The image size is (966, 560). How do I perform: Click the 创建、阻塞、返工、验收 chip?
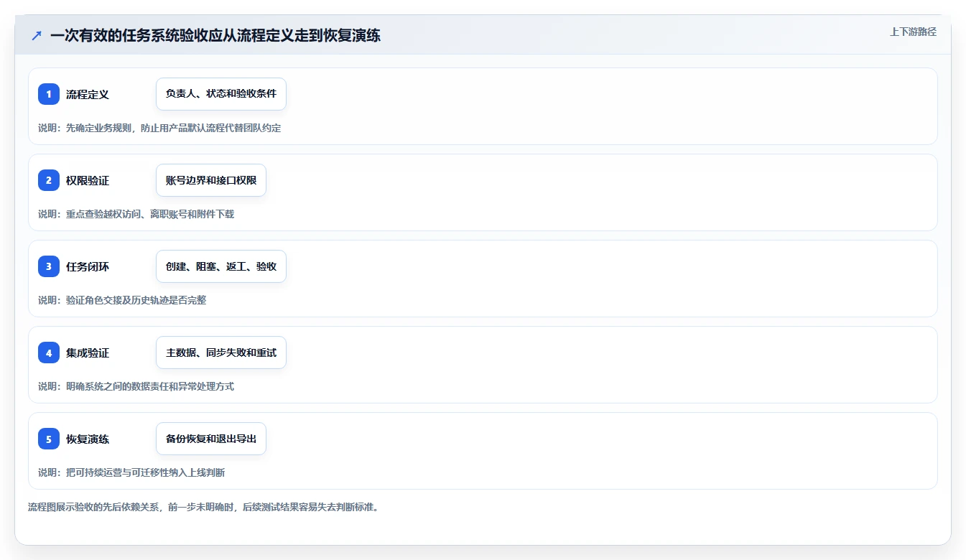[221, 266]
